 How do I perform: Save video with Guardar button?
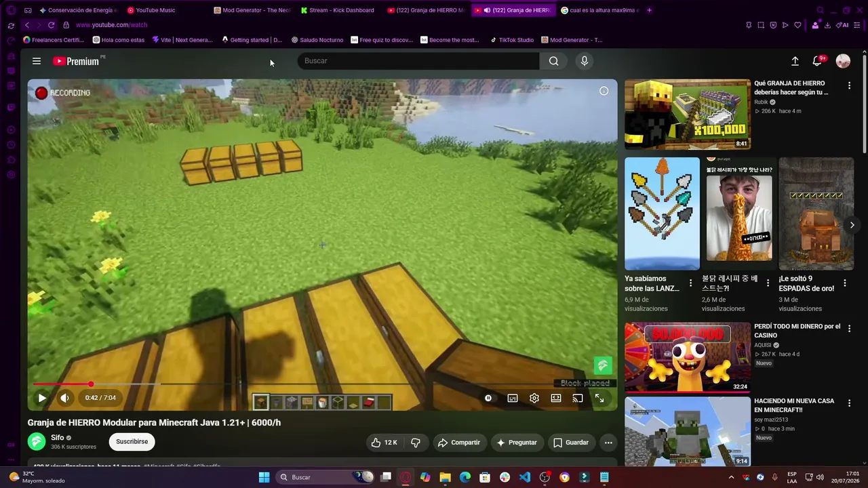point(571,443)
